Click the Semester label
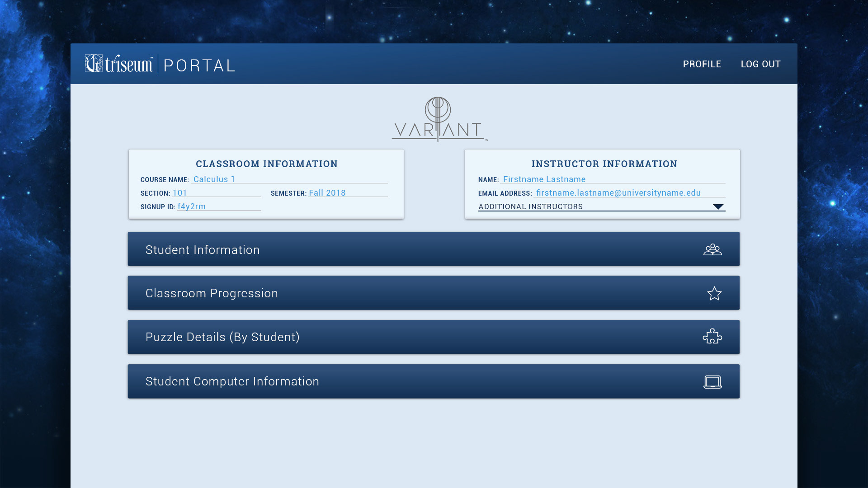Screen dimensions: 868x488 (288, 193)
